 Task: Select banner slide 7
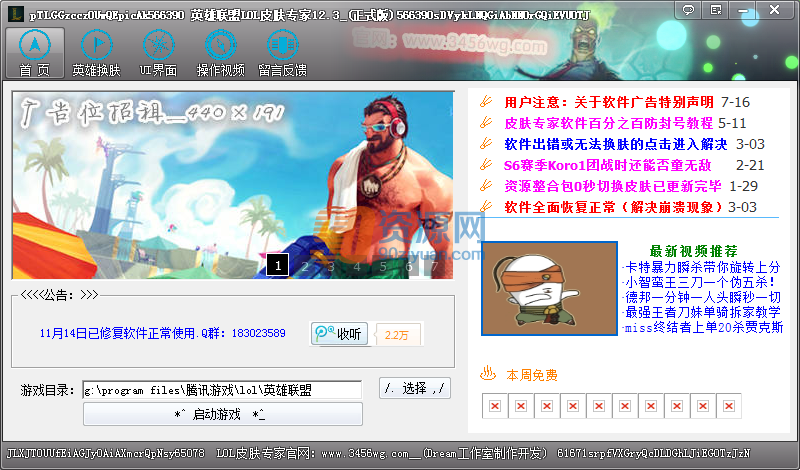[x=435, y=266]
